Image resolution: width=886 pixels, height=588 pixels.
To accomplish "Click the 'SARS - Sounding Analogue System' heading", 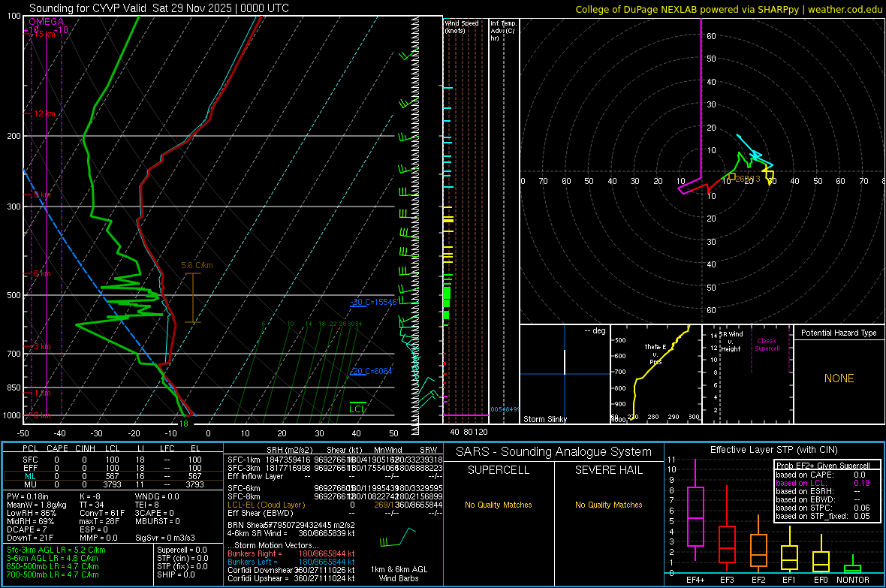I will (x=554, y=452).
